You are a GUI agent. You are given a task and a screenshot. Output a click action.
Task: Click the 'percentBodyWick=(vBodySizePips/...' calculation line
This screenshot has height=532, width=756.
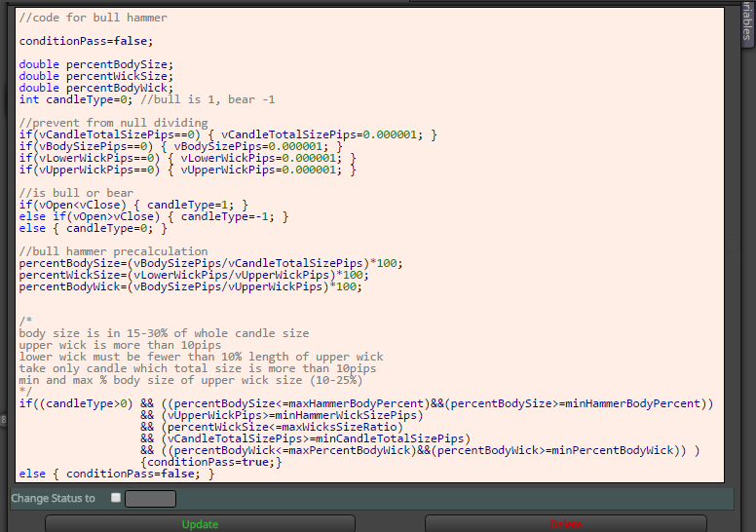coord(190,286)
